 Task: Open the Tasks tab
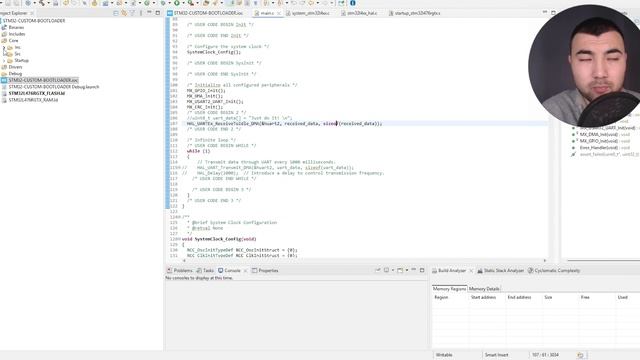205,271
